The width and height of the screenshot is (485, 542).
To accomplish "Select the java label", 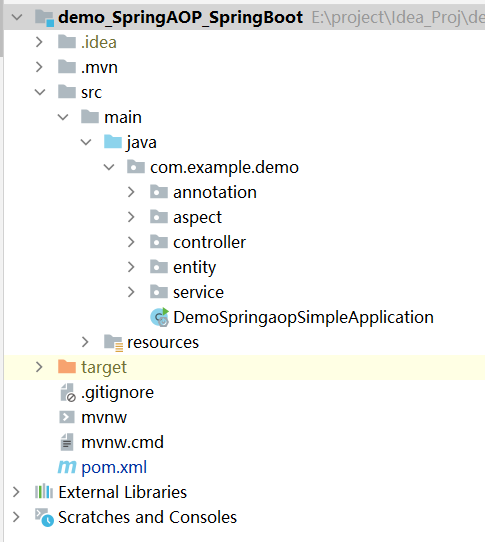I will (x=142, y=143).
